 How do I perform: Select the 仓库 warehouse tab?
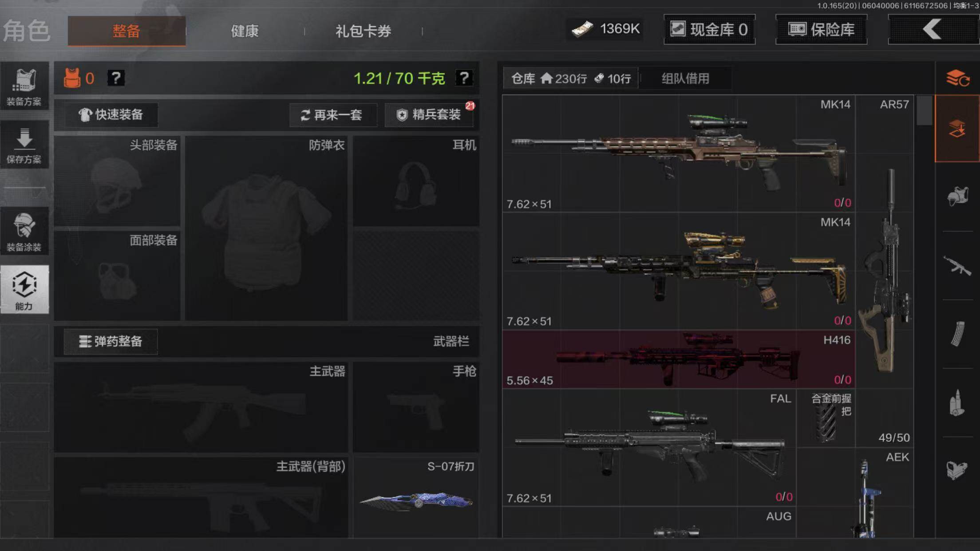pos(571,79)
